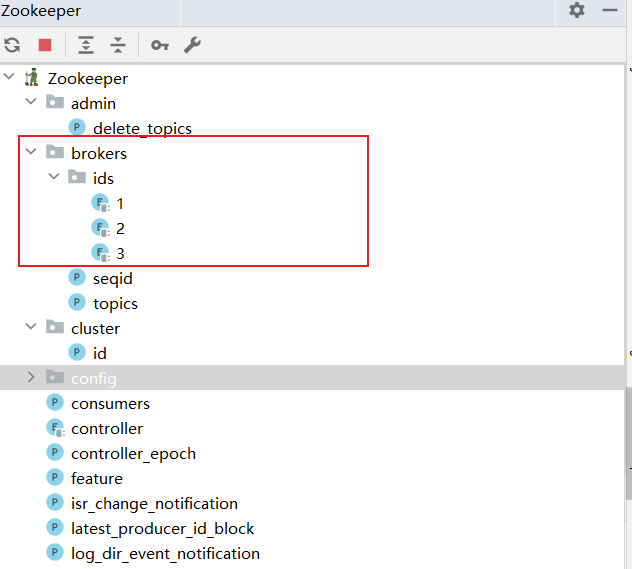The width and height of the screenshot is (632, 569).
Task: Collapse the admin folder
Action: pyautogui.click(x=31, y=101)
